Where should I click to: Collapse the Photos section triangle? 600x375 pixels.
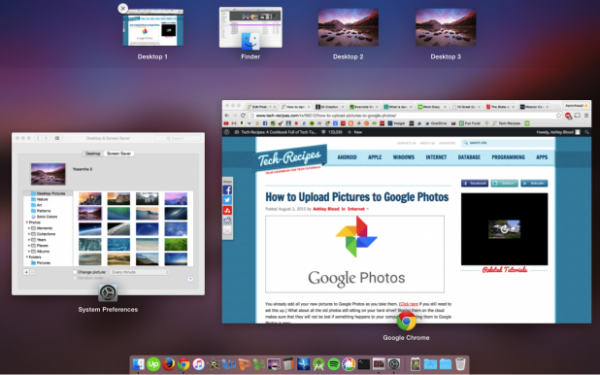point(26,222)
